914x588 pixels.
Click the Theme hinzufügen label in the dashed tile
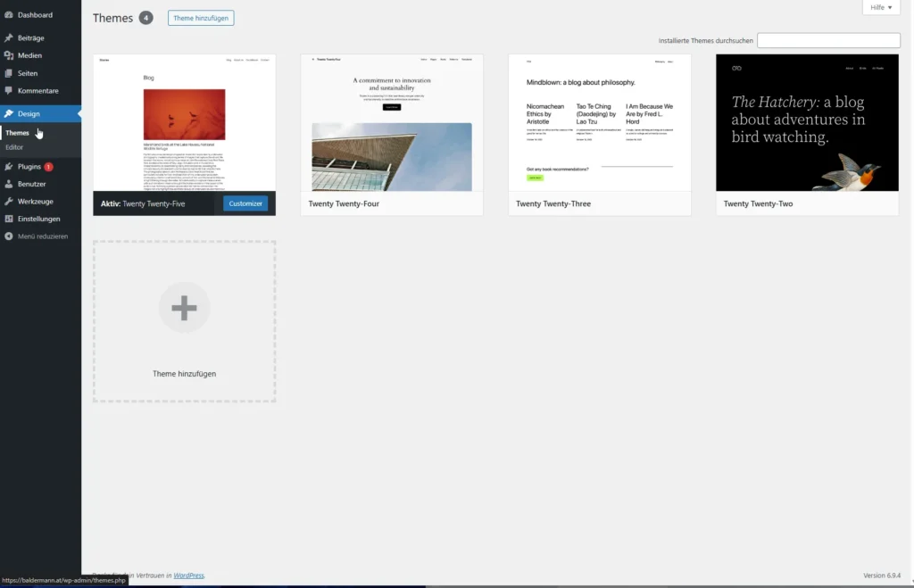pyautogui.click(x=184, y=374)
